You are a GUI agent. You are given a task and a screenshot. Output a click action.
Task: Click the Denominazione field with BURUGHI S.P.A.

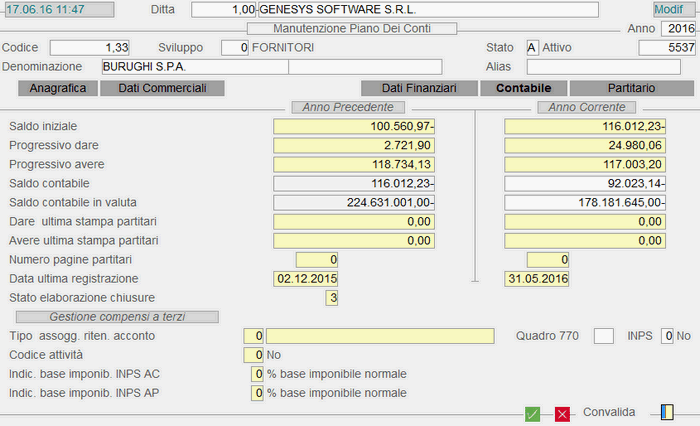point(194,67)
